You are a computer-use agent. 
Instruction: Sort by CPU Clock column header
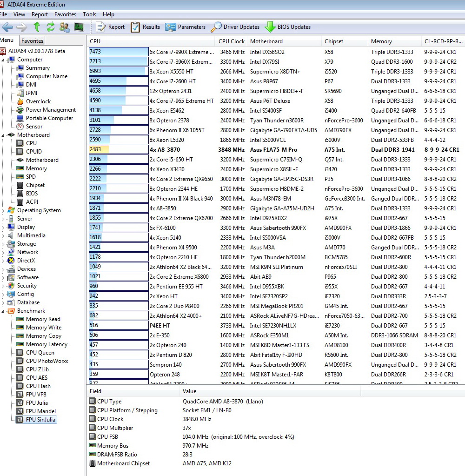(x=231, y=41)
